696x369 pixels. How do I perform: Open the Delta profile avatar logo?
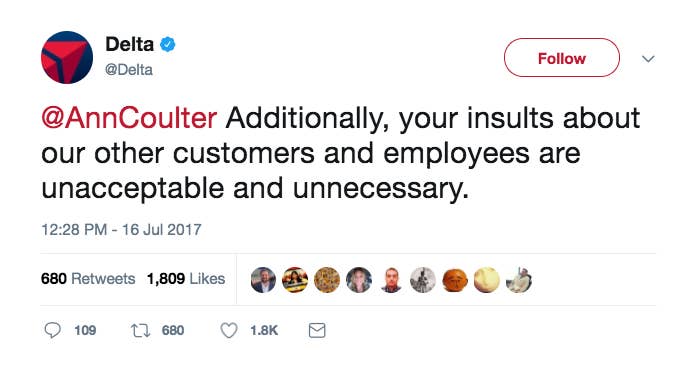(67, 58)
